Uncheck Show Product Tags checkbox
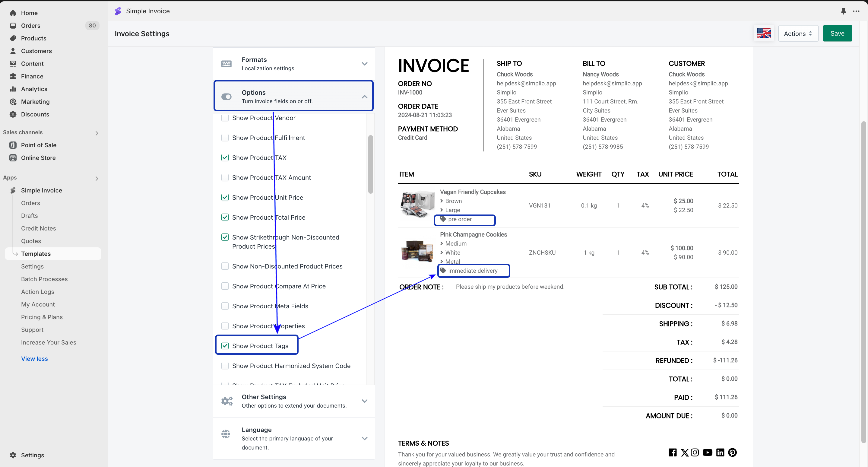Image resolution: width=868 pixels, height=467 pixels. point(225,346)
